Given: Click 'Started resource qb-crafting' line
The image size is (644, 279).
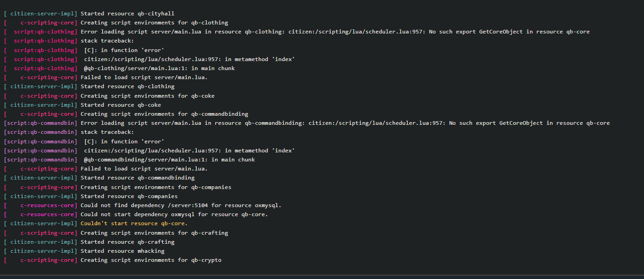Looking at the screenshot, I should coord(89,242).
